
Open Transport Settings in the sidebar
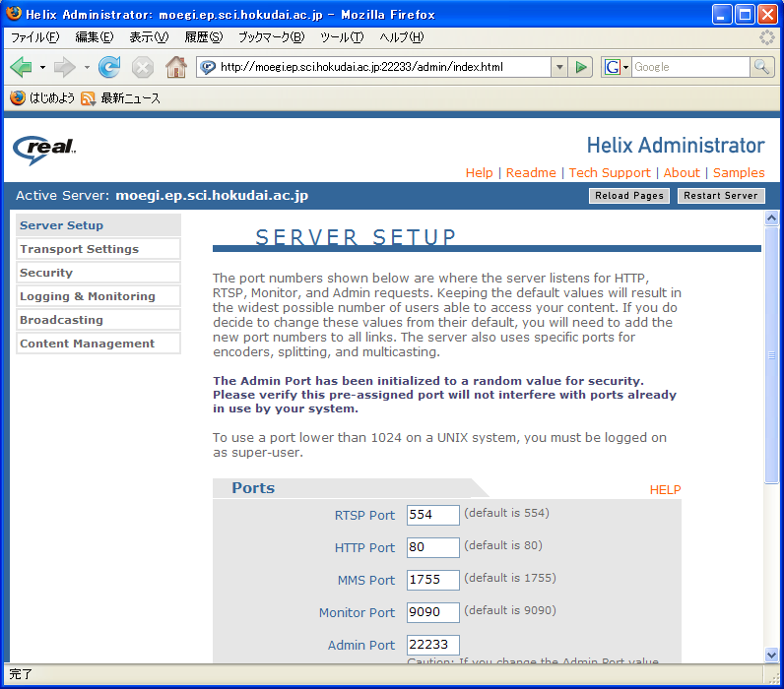[x=98, y=249]
